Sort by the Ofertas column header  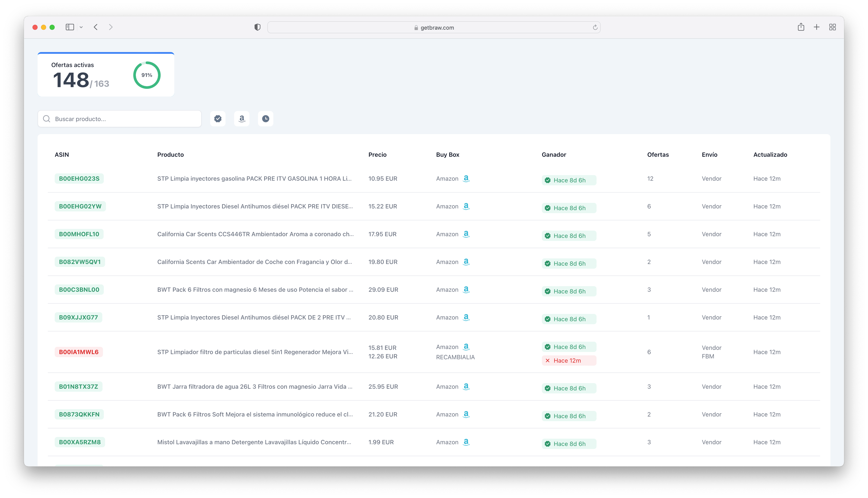coord(658,155)
